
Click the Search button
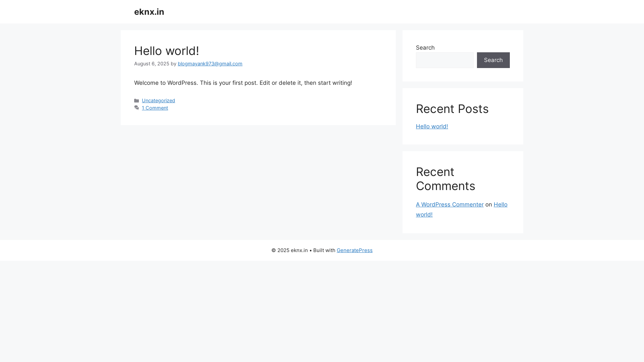(493, 60)
